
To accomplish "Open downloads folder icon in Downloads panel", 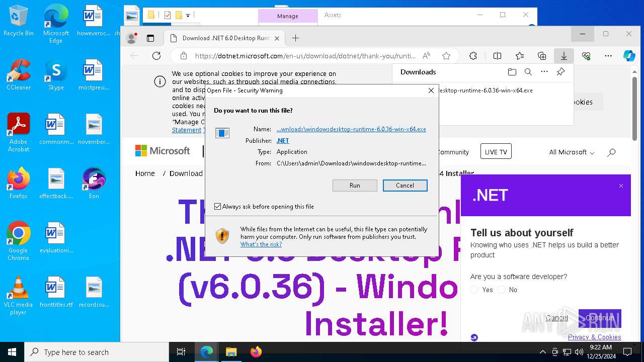I will (512, 72).
